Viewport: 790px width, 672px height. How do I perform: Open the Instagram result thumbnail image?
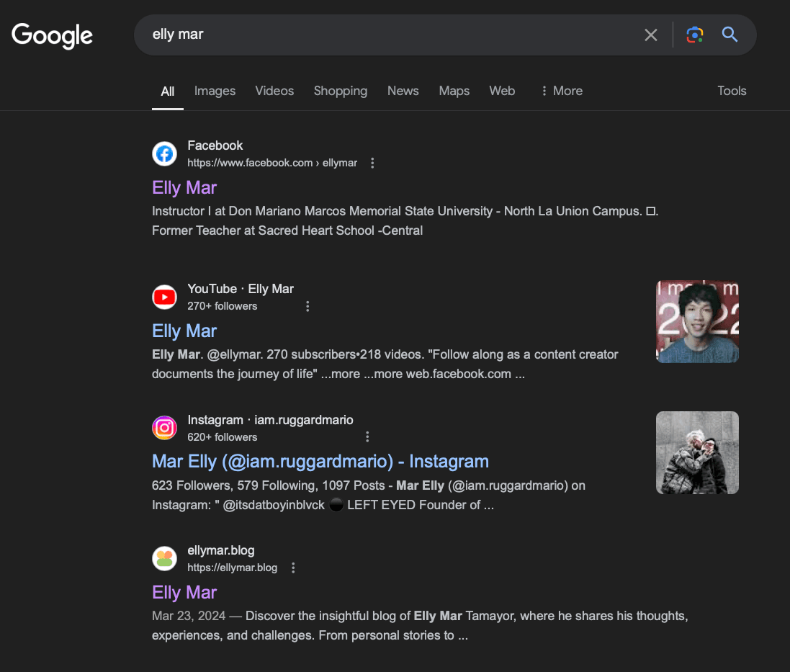coord(697,452)
